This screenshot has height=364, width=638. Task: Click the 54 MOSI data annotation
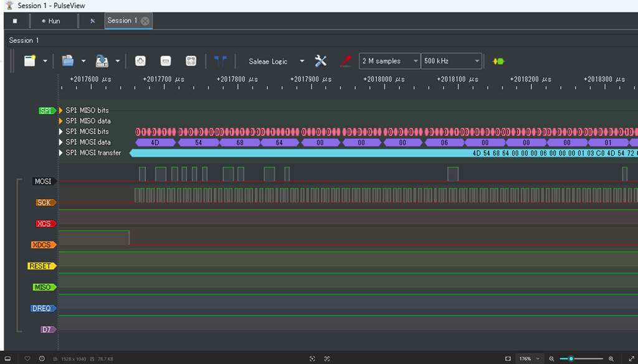click(x=199, y=142)
